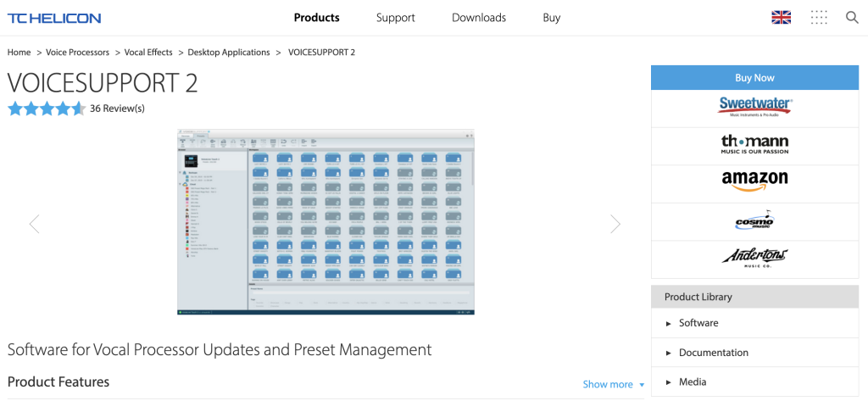This screenshot has width=868, height=401.
Task: Show previous product image arrow
Action: [34, 224]
